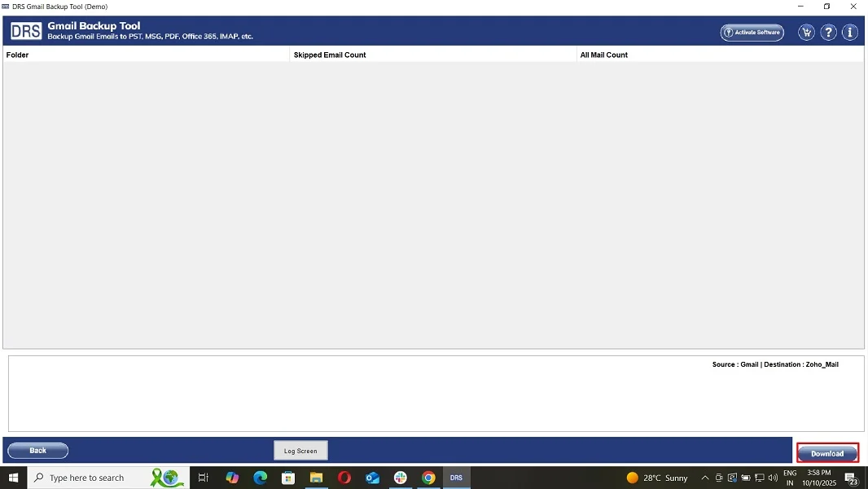
Task: Open the battery status tray icon
Action: (746, 478)
